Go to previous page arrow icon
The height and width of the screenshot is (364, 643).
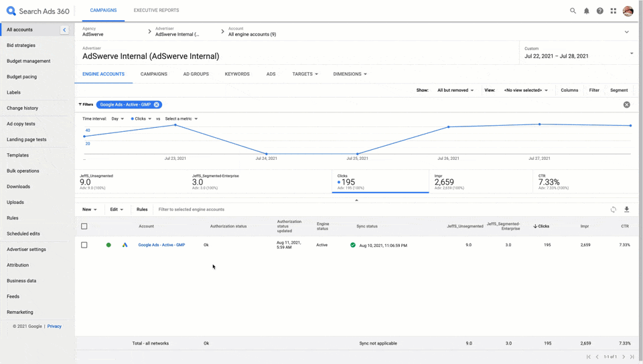point(597,357)
